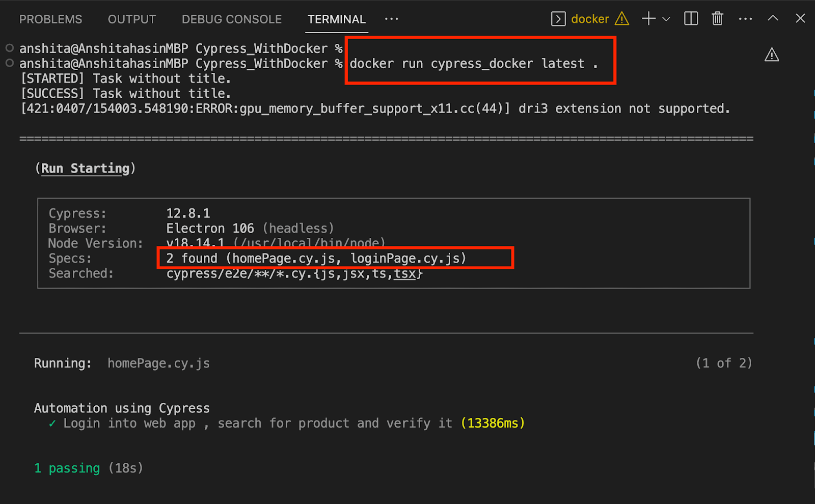Screen dimensions: 815x504
Task: Open the terminal's more actions ellipsis menu
Action: point(745,18)
